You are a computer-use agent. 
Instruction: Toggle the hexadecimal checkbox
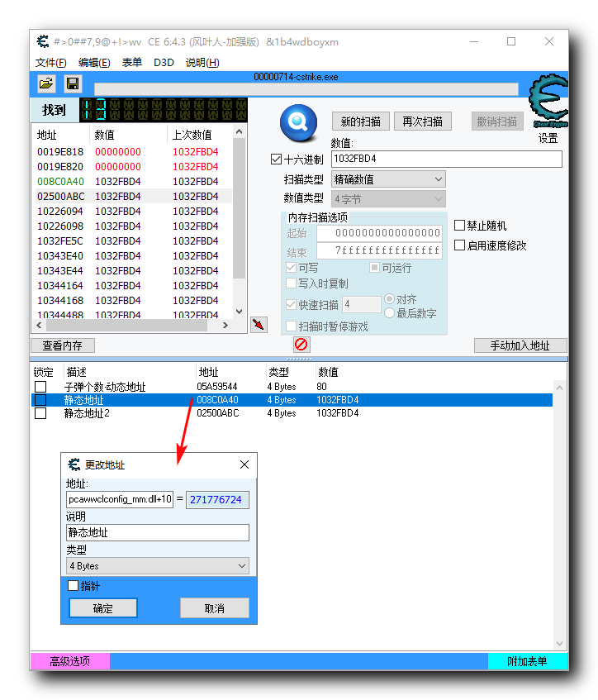[276, 160]
